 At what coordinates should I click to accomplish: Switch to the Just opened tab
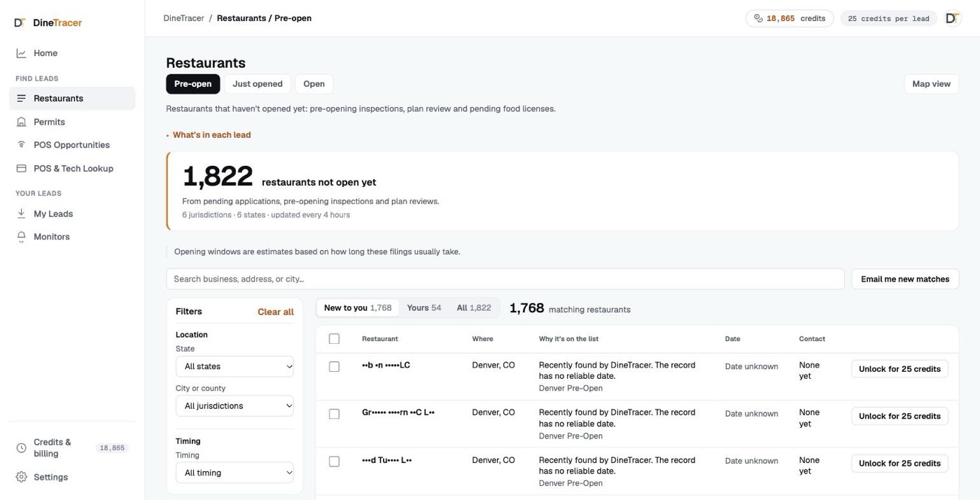point(258,84)
